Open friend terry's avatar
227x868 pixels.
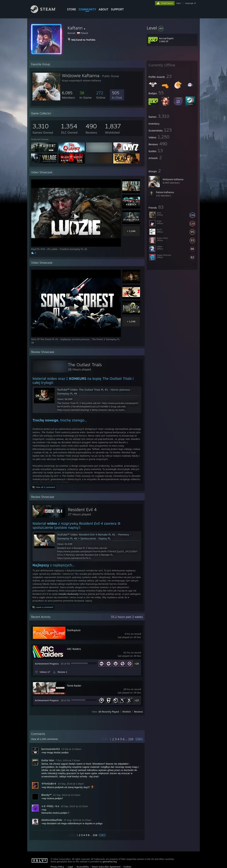[152, 215]
